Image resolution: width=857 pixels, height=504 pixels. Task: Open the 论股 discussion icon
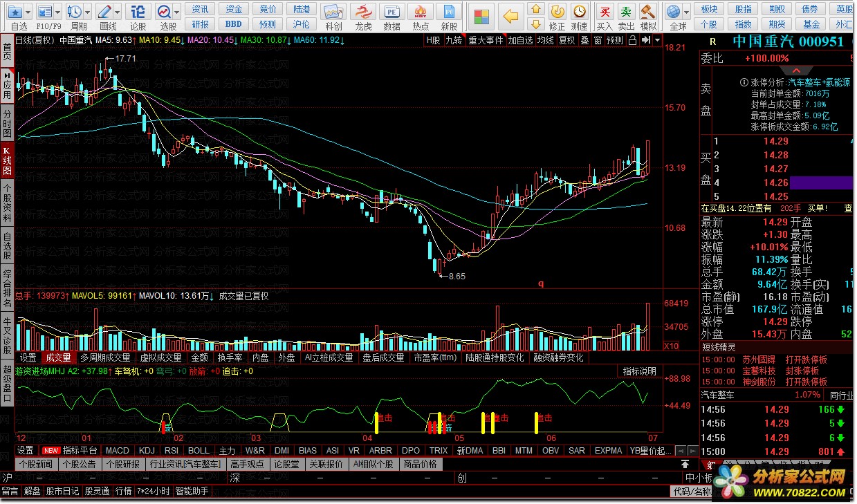tap(138, 11)
